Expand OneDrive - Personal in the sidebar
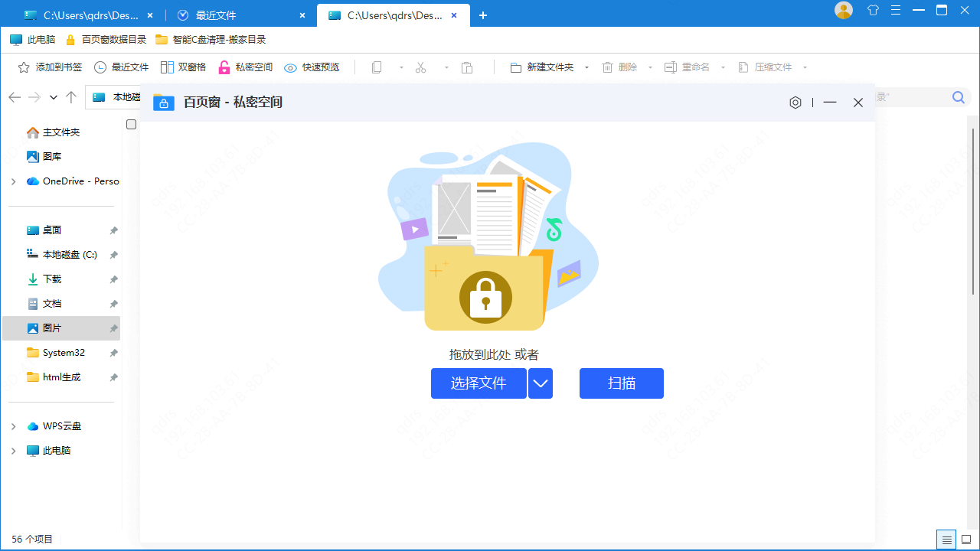 13,181
